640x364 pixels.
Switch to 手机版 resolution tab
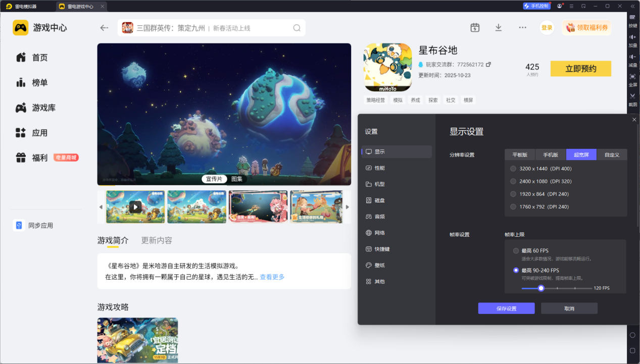pos(551,154)
